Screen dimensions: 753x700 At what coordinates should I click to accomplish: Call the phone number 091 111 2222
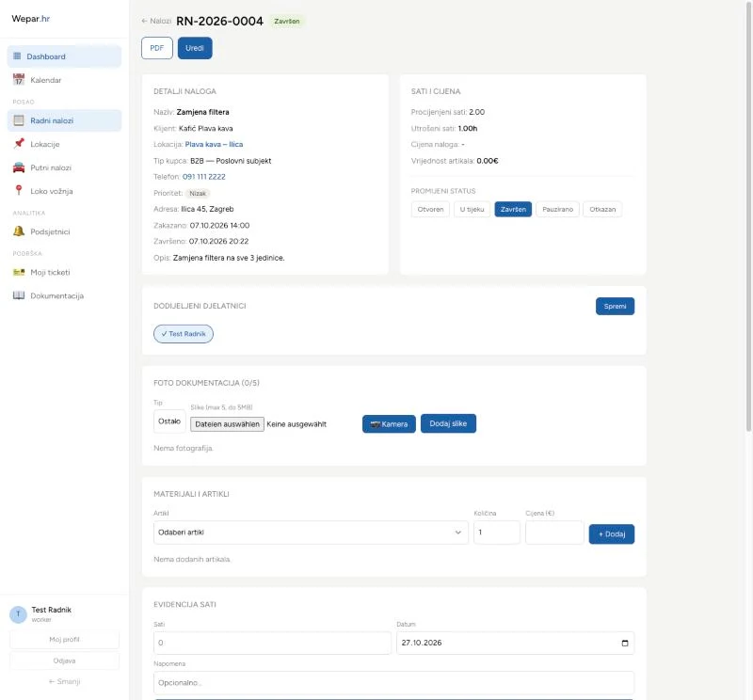pos(203,177)
